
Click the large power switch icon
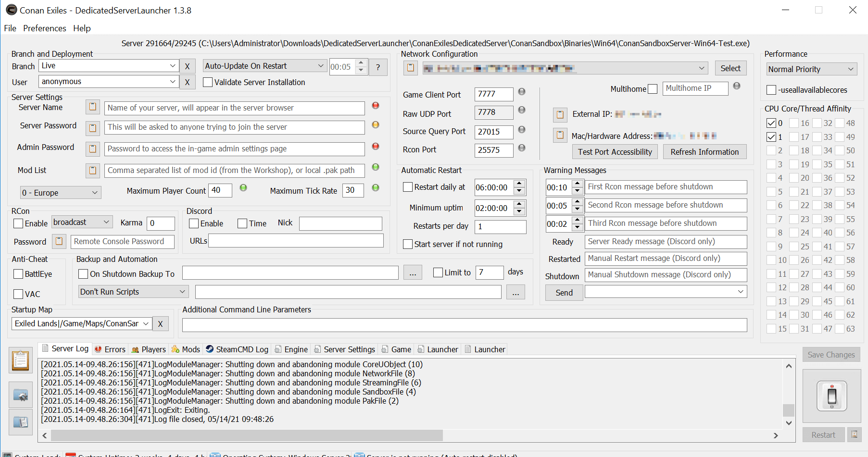click(x=831, y=396)
